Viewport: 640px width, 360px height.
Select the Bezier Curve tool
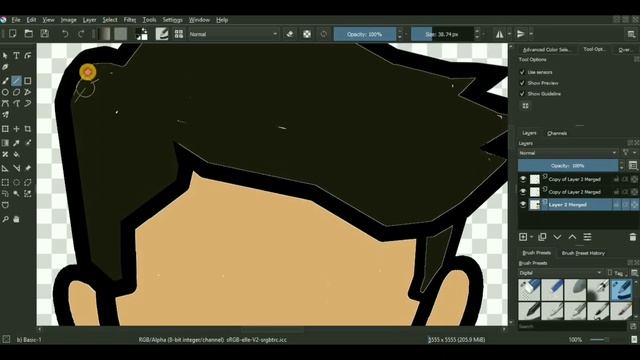tap(5, 104)
